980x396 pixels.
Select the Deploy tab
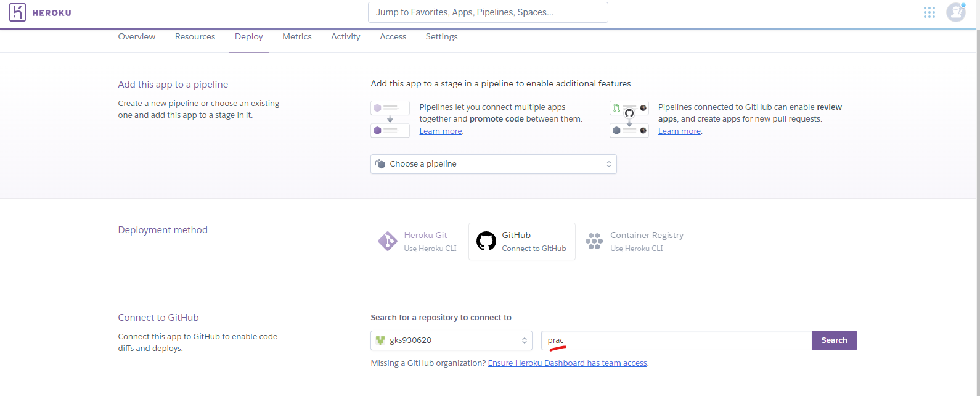[x=249, y=37]
